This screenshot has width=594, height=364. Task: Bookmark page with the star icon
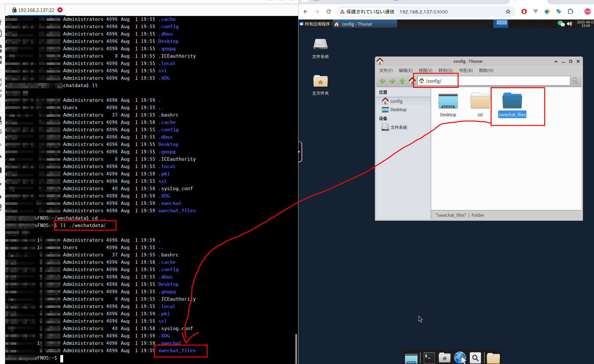(x=508, y=12)
